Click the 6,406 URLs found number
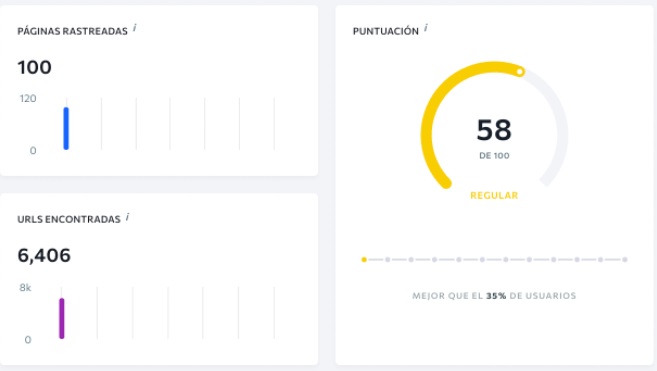Screen dimensions: 657x371 coord(44,255)
